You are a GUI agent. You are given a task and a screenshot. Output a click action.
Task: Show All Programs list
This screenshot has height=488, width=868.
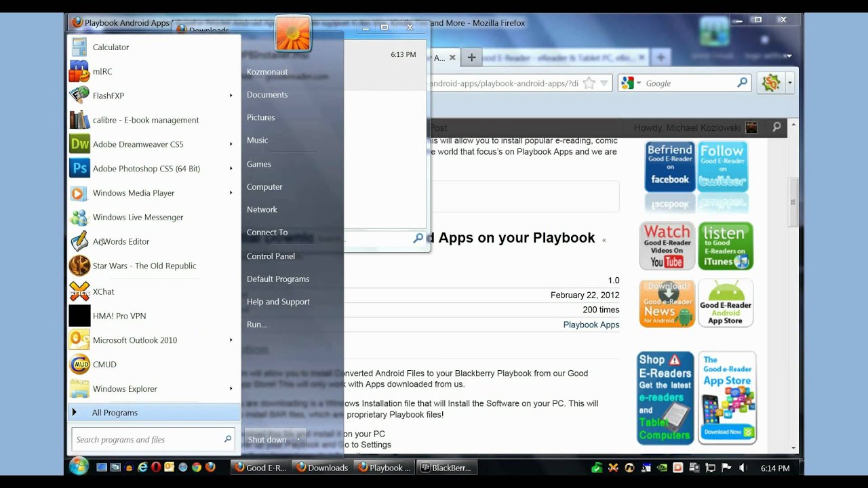click(154, 413)
